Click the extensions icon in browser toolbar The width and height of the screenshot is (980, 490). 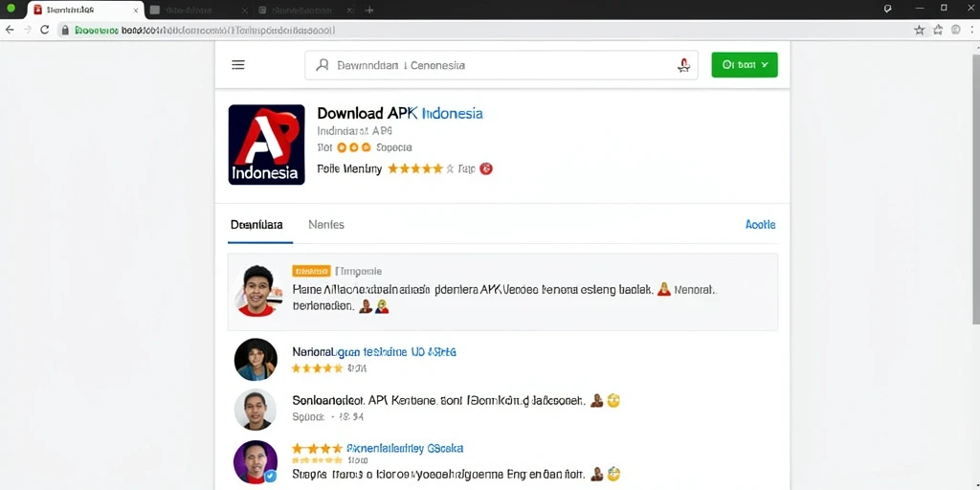[x=938, y=30]
